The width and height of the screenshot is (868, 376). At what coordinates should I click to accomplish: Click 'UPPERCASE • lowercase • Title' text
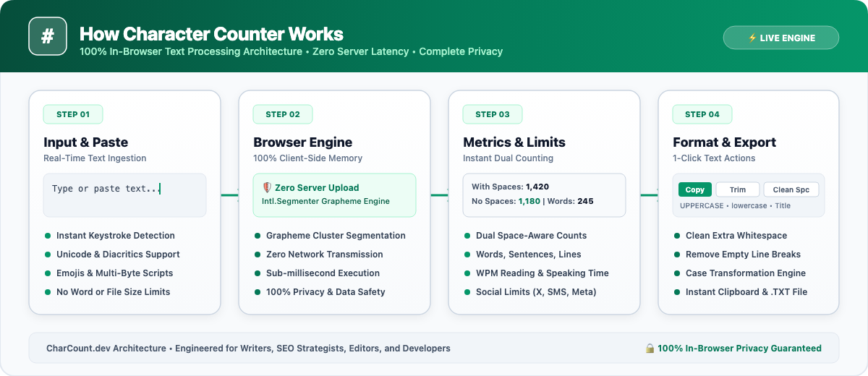click(735, 205)
